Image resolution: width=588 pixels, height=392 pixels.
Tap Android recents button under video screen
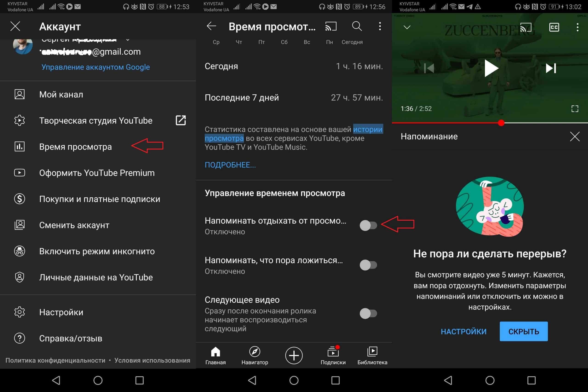pos(531,380)
